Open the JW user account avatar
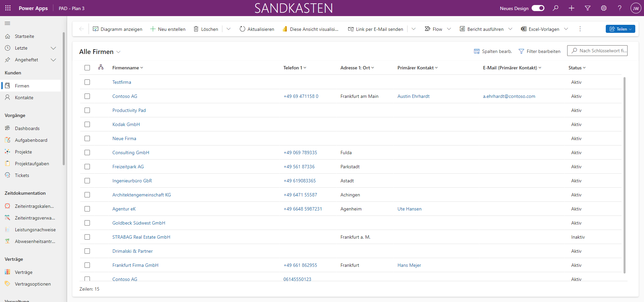 click(636, 8)
